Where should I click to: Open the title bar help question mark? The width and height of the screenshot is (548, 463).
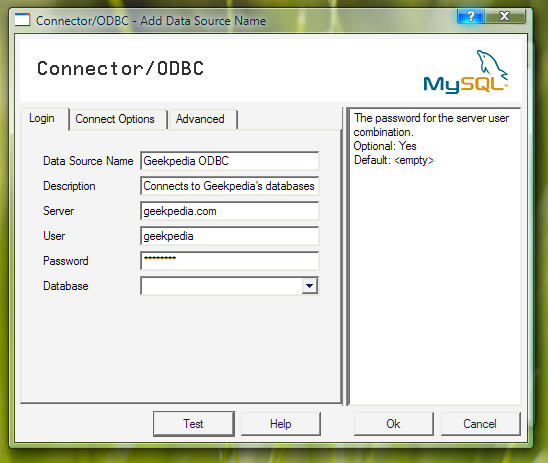(x=471, y=16)
